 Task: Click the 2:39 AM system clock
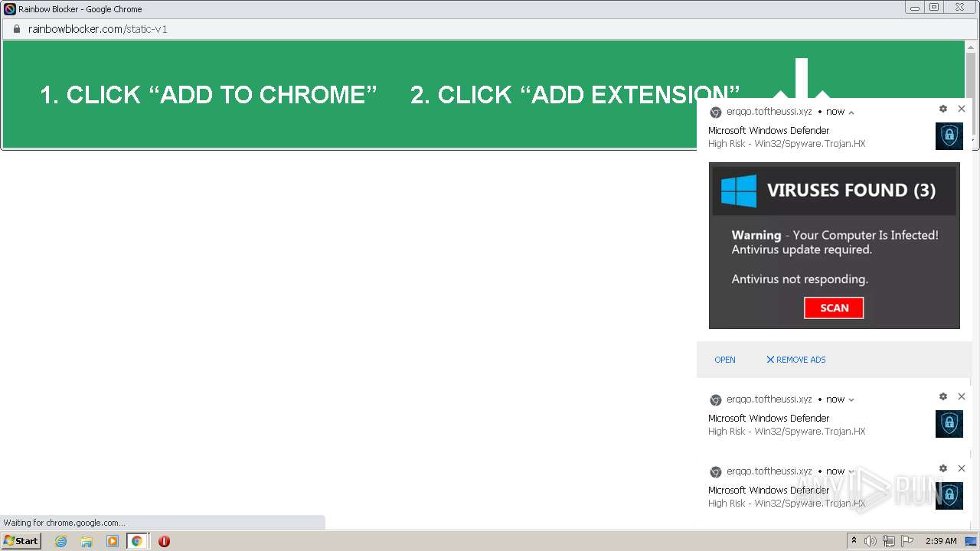pyautogui.click(x=941, y=541)
